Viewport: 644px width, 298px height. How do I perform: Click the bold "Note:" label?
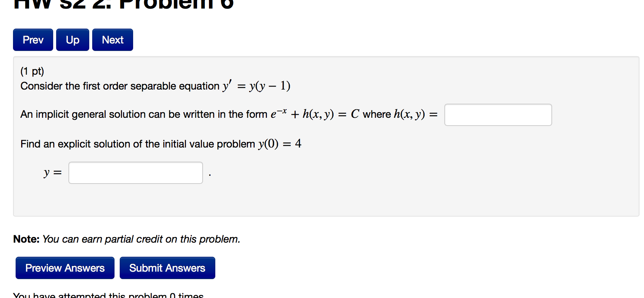coord(26,239)
